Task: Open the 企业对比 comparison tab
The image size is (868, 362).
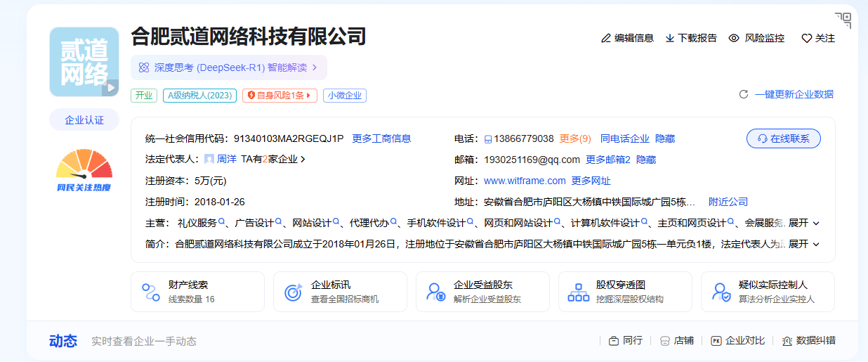Action: click(737, 340)
